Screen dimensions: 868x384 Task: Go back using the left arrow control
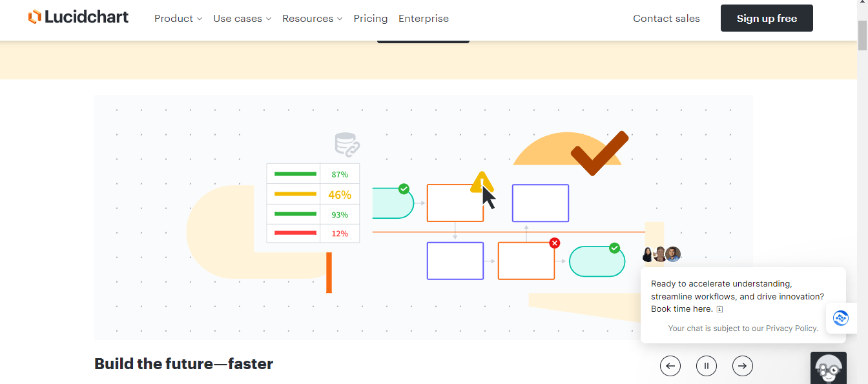670,366
